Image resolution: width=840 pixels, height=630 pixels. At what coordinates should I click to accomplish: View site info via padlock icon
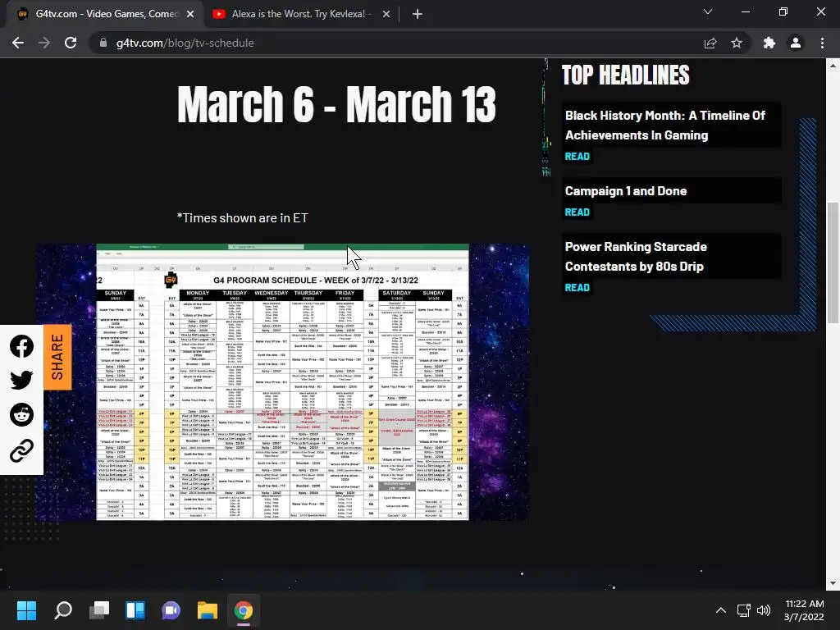point(103,43)
